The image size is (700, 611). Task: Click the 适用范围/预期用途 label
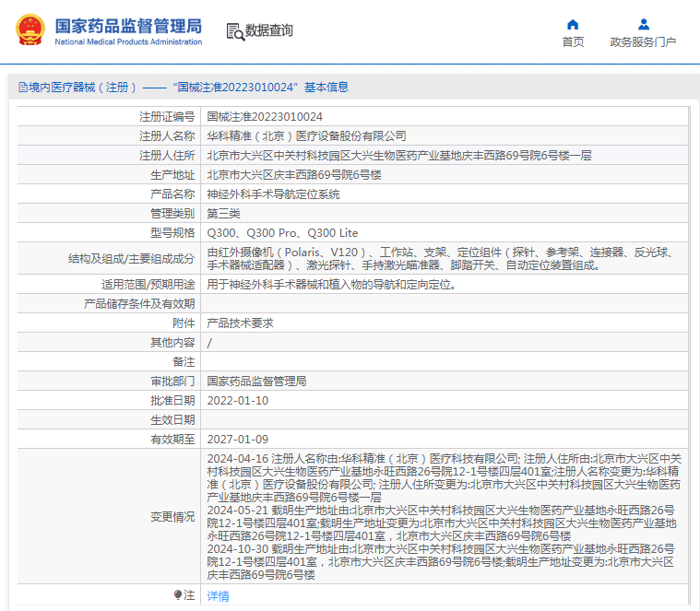point(148,285)
